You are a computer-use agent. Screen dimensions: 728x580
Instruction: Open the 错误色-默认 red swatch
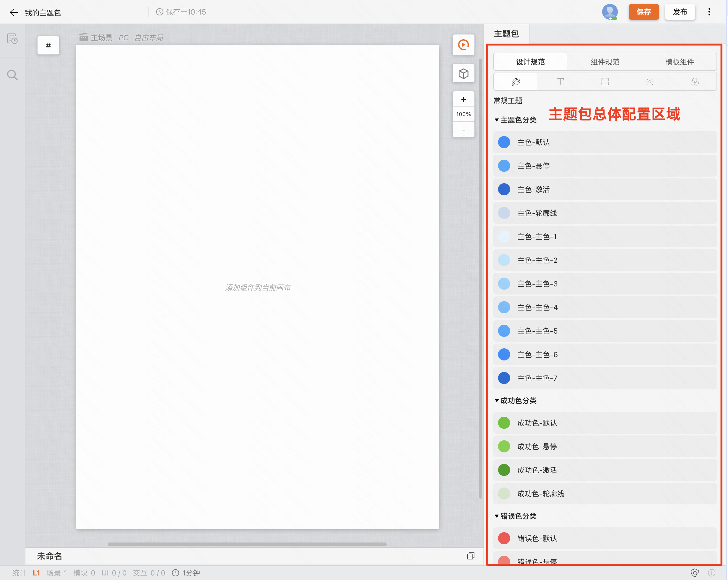tap(504, 539)
